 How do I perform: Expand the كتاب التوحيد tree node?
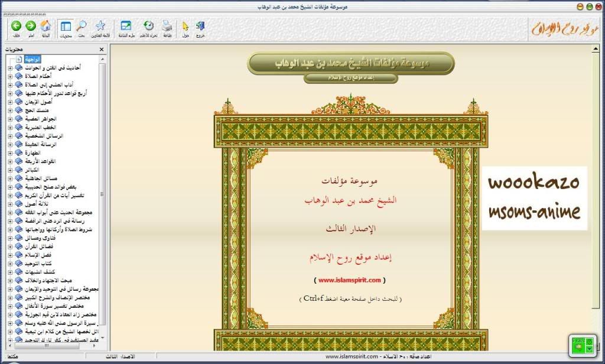tap(10, 264)
